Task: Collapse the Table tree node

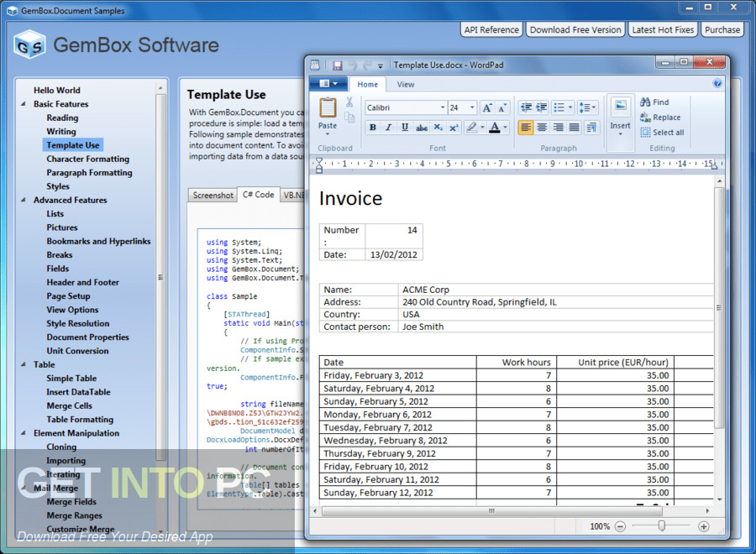Action: 24,364
